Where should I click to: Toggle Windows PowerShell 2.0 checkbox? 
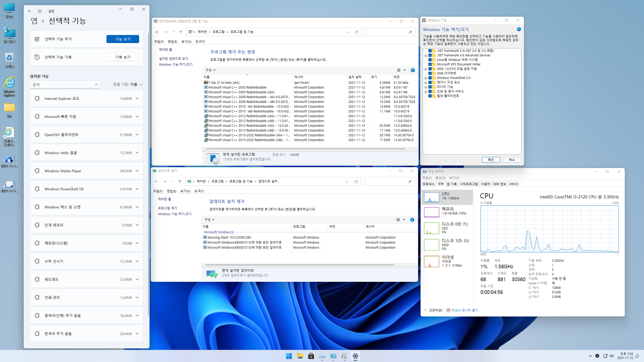coord(430,78)
